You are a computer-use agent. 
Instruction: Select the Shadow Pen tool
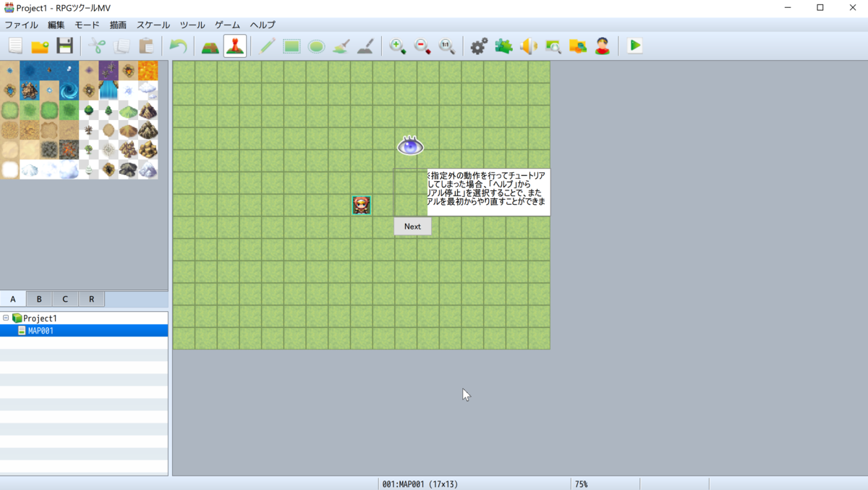coord(365,46)
